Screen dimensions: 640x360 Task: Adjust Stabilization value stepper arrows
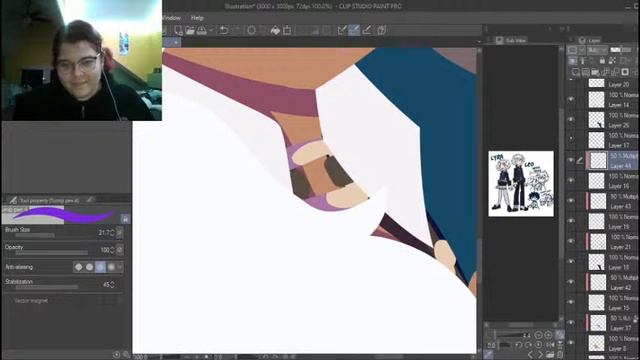112,284
